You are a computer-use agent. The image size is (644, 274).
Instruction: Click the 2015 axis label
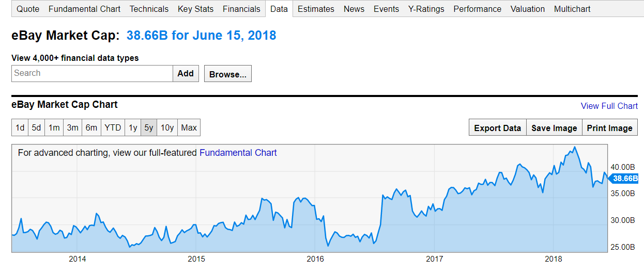click(196, 259)
